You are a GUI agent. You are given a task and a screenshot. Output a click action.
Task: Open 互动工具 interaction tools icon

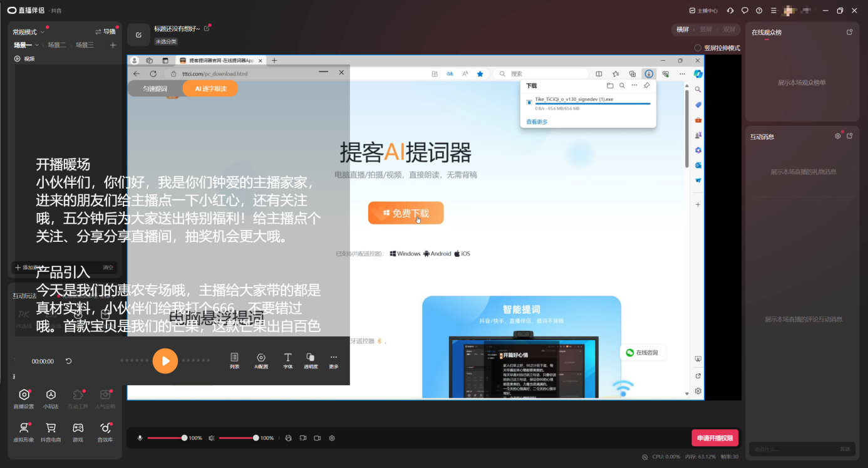click(x=78, y=395)
